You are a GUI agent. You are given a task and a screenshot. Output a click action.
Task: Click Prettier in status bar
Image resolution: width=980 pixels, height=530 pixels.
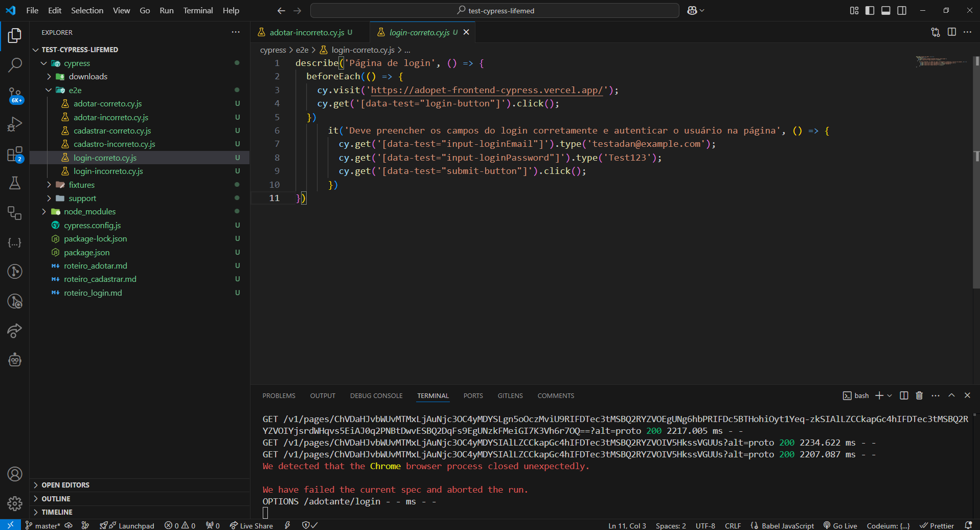937,525
